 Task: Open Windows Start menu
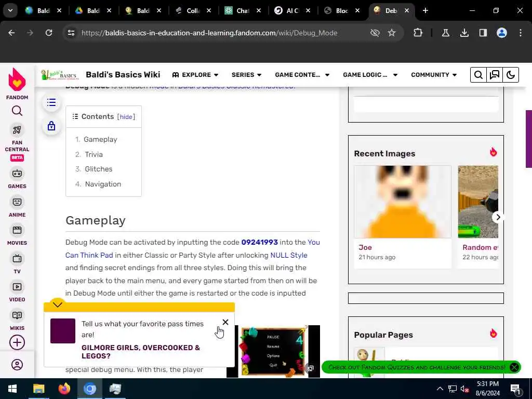[x=12, y=389]
